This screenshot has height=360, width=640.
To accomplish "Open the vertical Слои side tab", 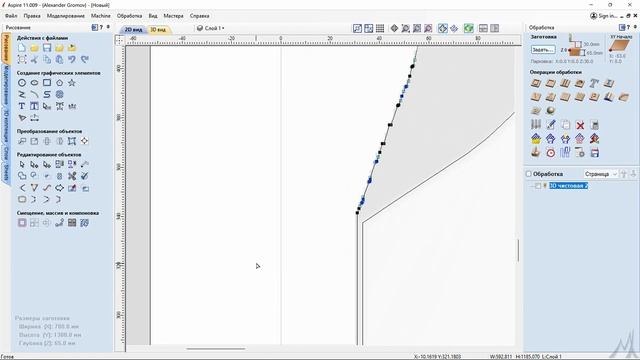I will [x=6, y=154].
